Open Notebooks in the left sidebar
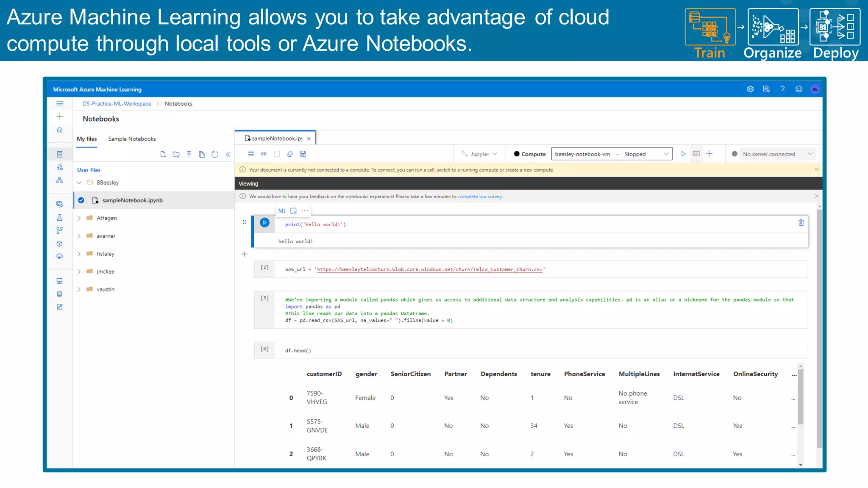 pyautogui.click(x=60, y=154)
